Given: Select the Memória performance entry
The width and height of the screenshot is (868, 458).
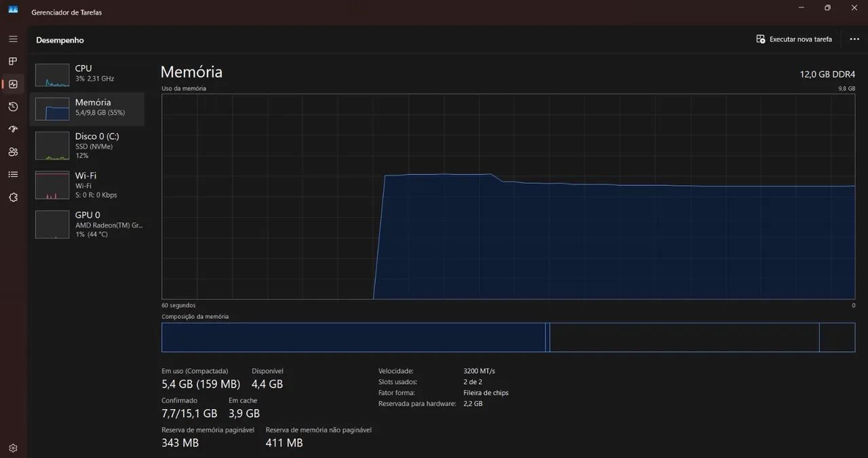Looking at the screenshot, I should 87,109.
